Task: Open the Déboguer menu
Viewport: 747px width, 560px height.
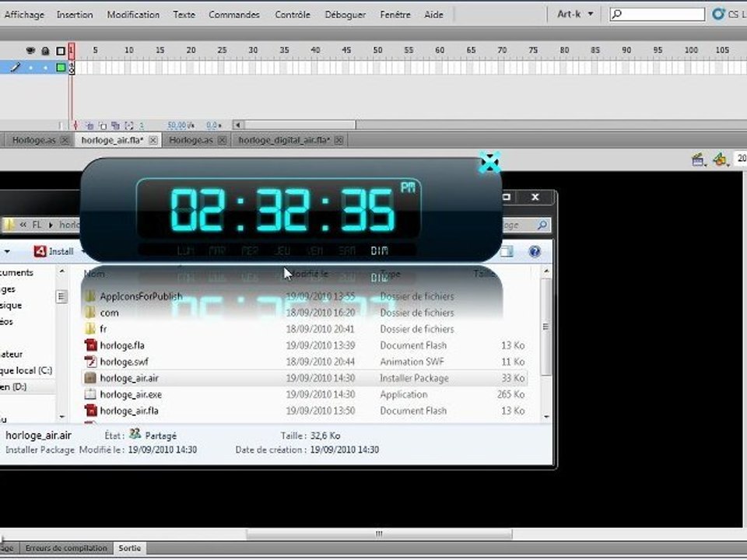Action: pos(345,15)
